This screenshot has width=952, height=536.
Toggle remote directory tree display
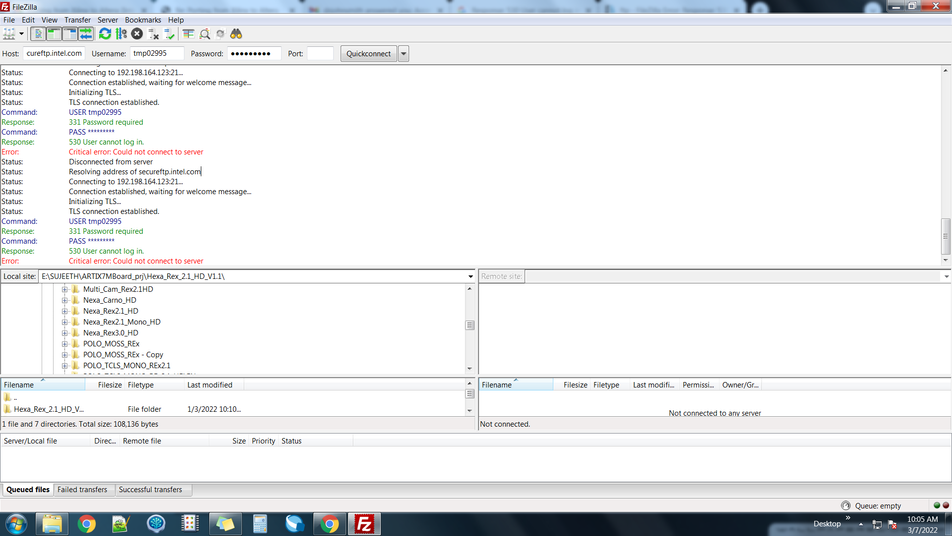pos(69,34)
